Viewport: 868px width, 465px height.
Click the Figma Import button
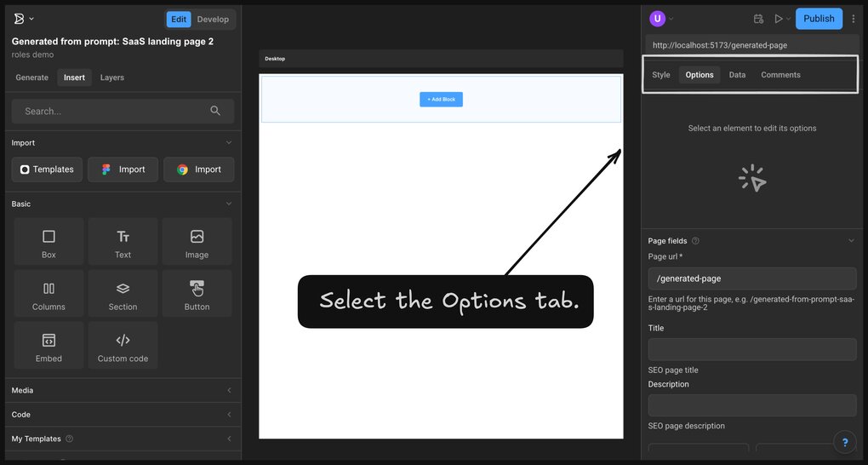(x=123, y=169)
